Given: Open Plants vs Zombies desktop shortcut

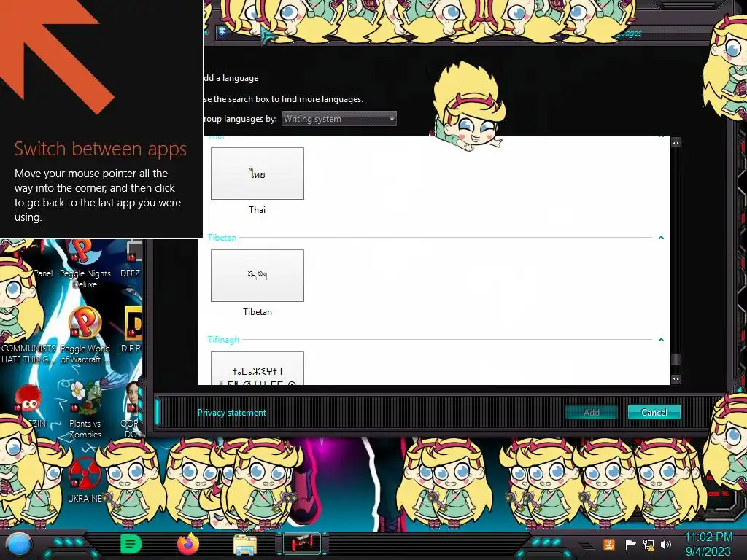Looking at the screenshot, I should pos(85,410).
